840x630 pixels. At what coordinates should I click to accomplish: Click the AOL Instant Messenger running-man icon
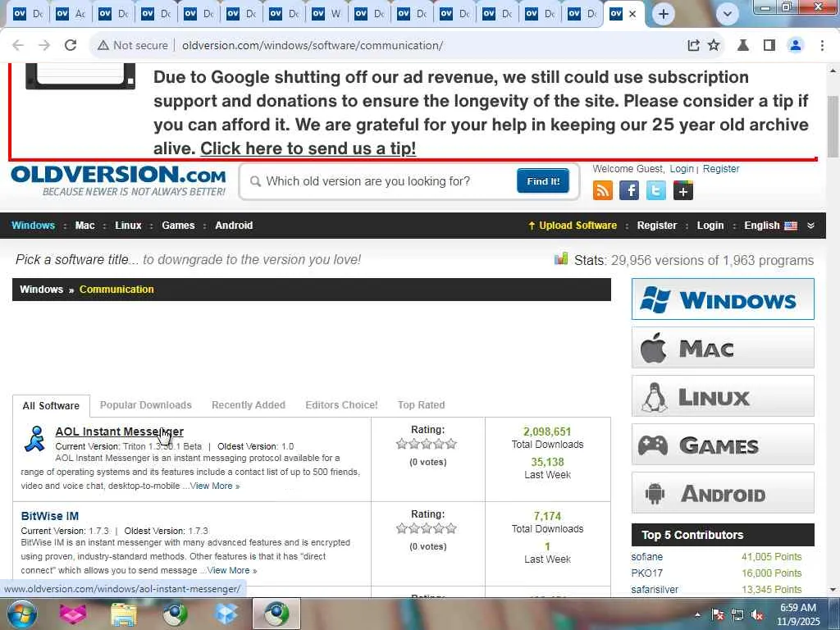[34, 440]
